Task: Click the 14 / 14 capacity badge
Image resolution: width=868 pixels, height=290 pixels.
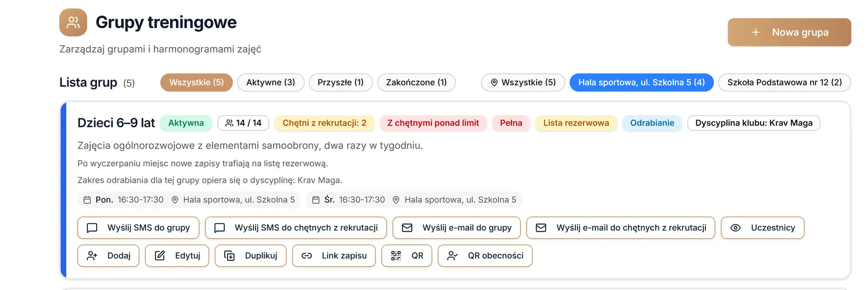Action: point(243,123)
